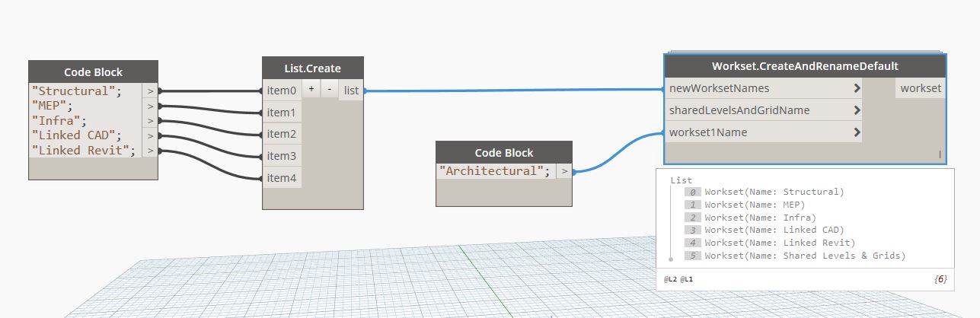Image resolution: width=980 pixels, height=318 pixels.
Task: Select the newWorksetNames input port
Action: [x=765, y=88]
